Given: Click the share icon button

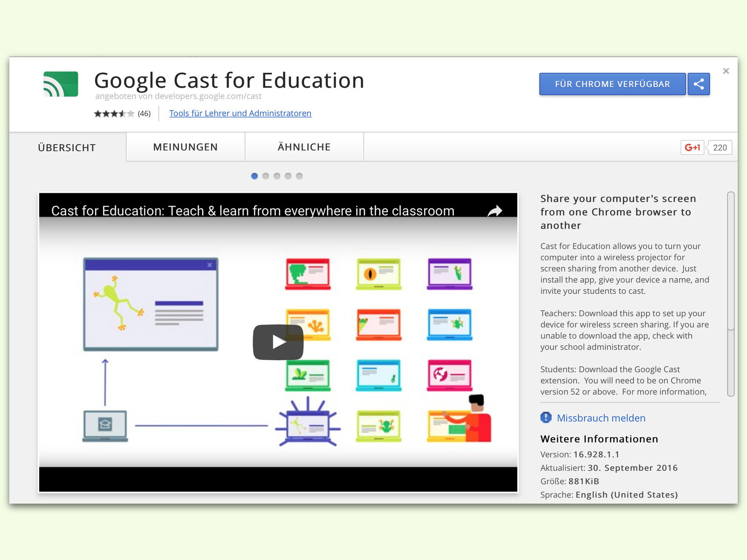Looking at the screenshot, I should click(698, 84).
